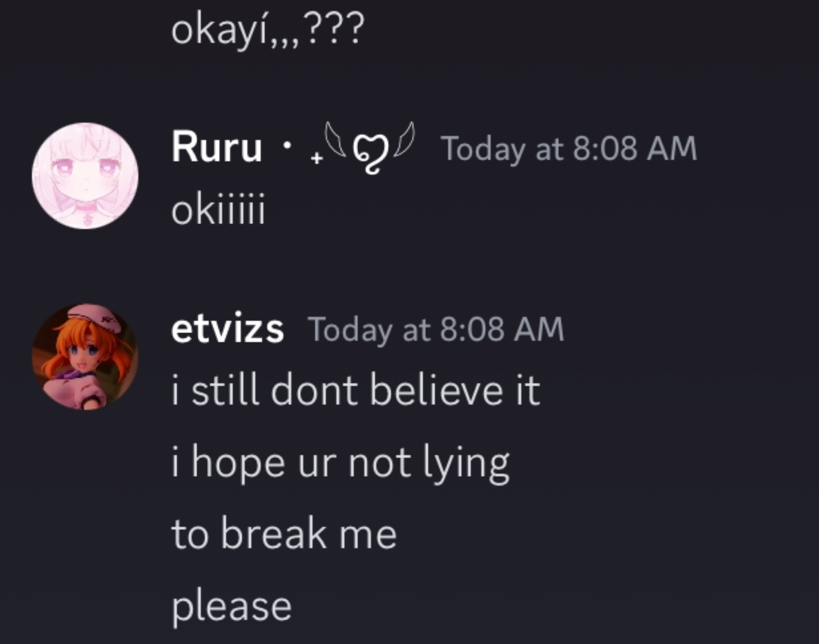Select the "please" message
Screen dimensions: 819x644
point(231,606)
